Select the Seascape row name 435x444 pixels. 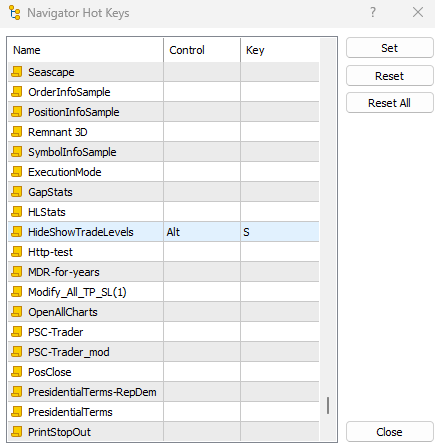51,72
